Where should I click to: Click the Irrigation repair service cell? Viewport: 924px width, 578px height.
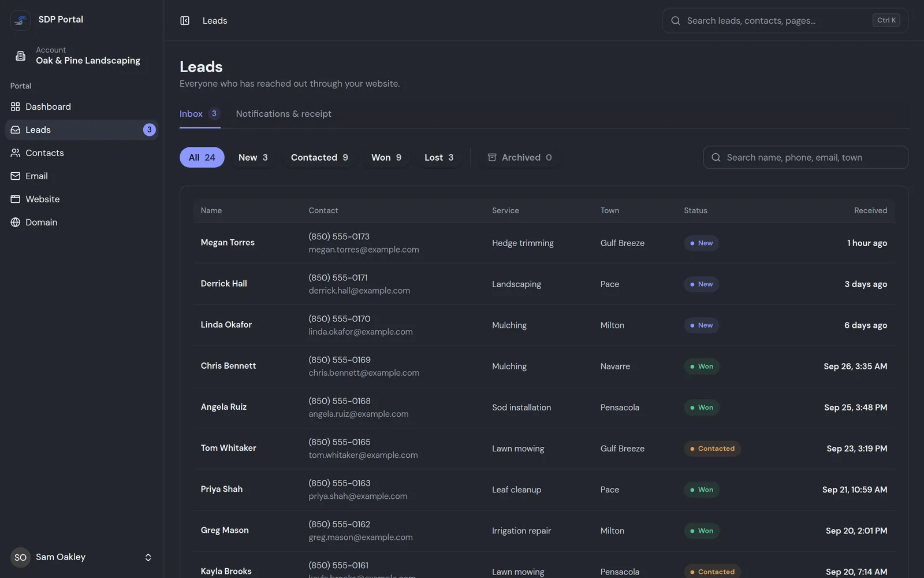521,531
